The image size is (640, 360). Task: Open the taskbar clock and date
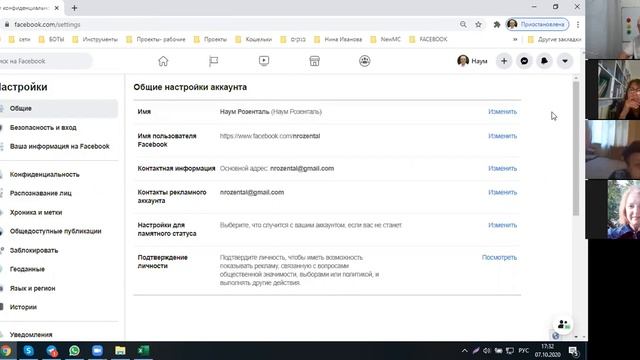[x=548, y=351]
